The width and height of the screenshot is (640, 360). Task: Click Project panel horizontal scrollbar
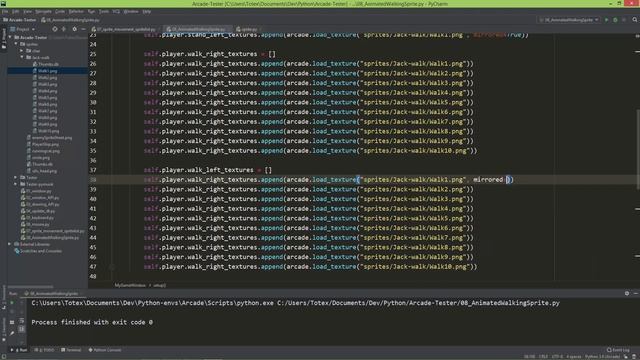[x=31, y=287]
